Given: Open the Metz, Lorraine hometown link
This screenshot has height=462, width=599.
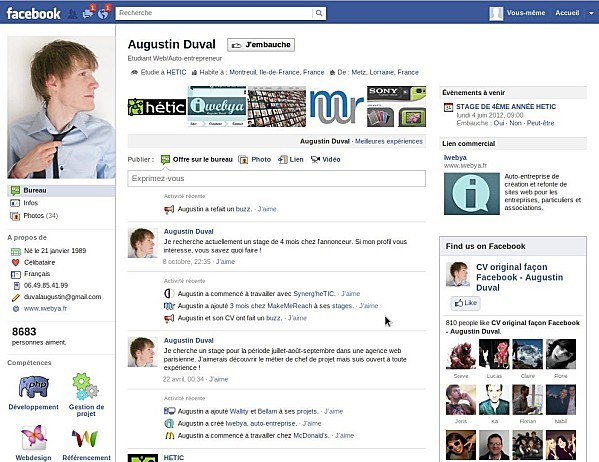Looking at the screenshot, I should click(x=385, y=72).
